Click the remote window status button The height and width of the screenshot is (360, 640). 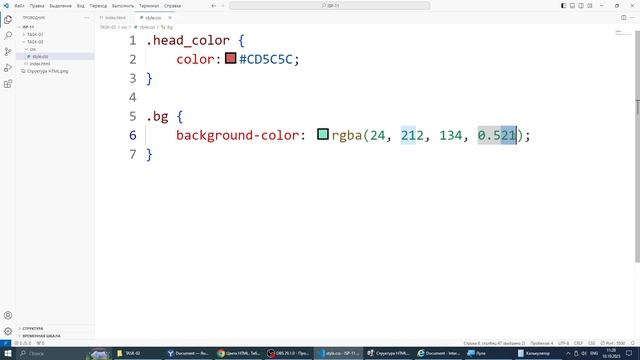coord(5,343)
